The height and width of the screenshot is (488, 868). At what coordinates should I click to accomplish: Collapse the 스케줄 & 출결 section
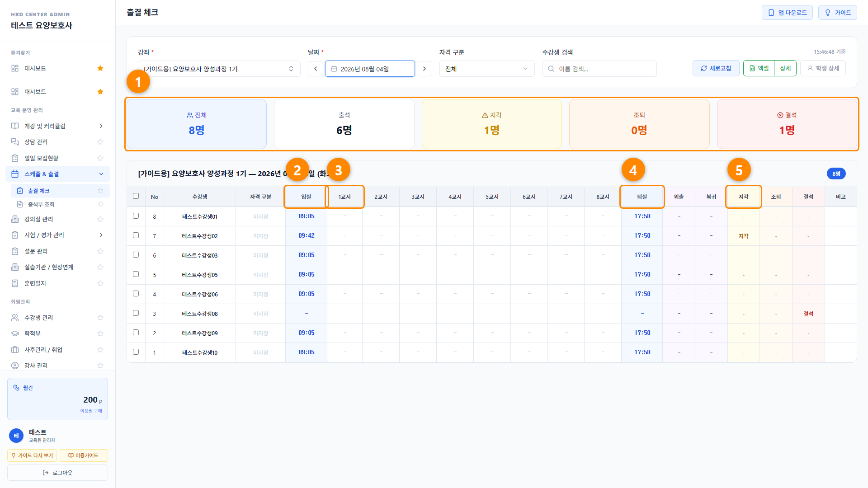[x=58, y=174]
